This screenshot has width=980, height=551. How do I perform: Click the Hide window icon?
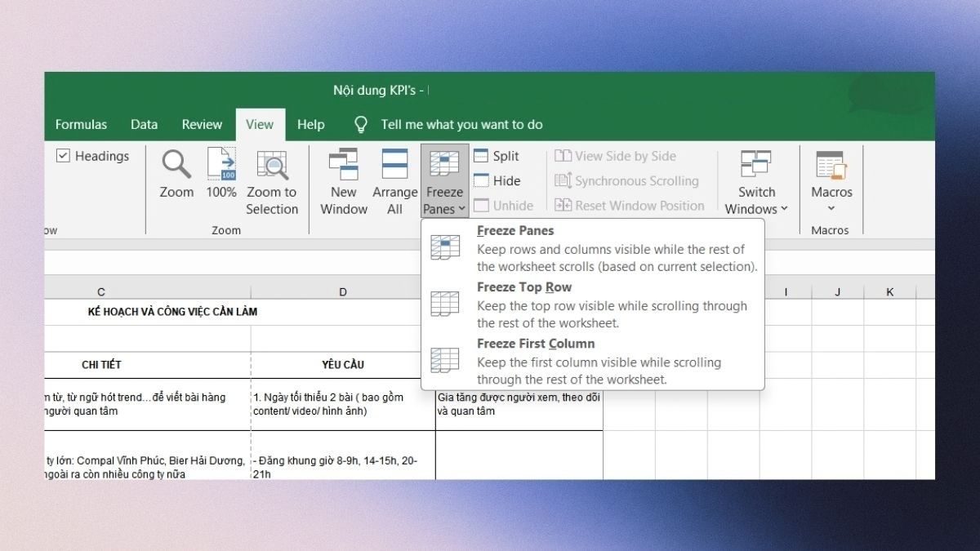481,180
